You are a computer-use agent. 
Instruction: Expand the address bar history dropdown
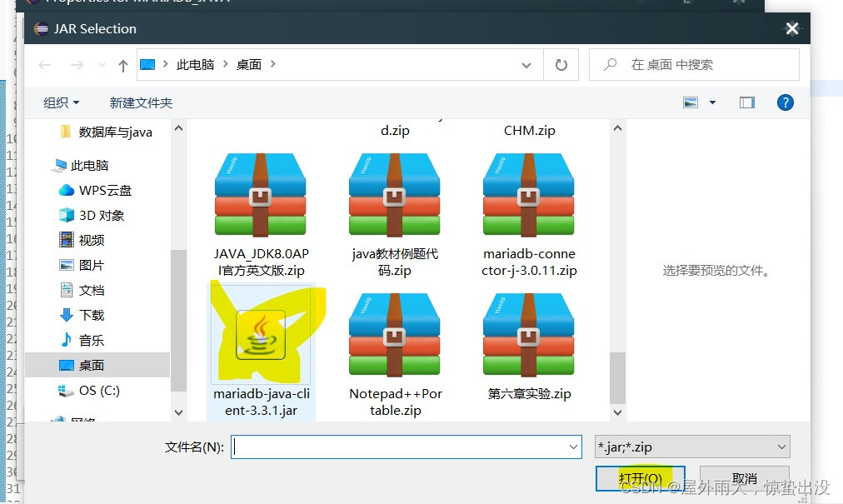tap(526, 64)
